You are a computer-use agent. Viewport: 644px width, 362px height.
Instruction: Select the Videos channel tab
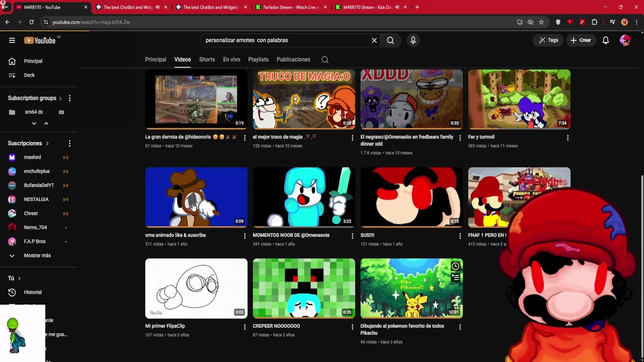(x=183, y=59)
